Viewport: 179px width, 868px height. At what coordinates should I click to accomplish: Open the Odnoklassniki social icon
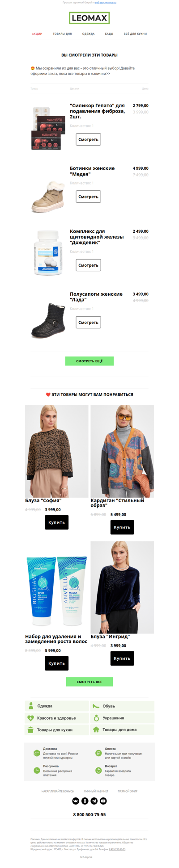point(85,801)
